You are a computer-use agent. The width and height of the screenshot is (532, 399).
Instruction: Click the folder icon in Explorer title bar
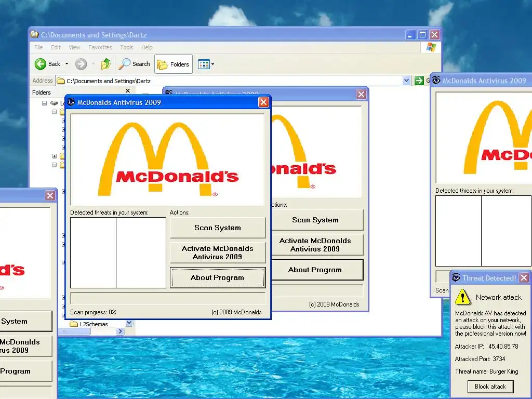pos(35,34)
